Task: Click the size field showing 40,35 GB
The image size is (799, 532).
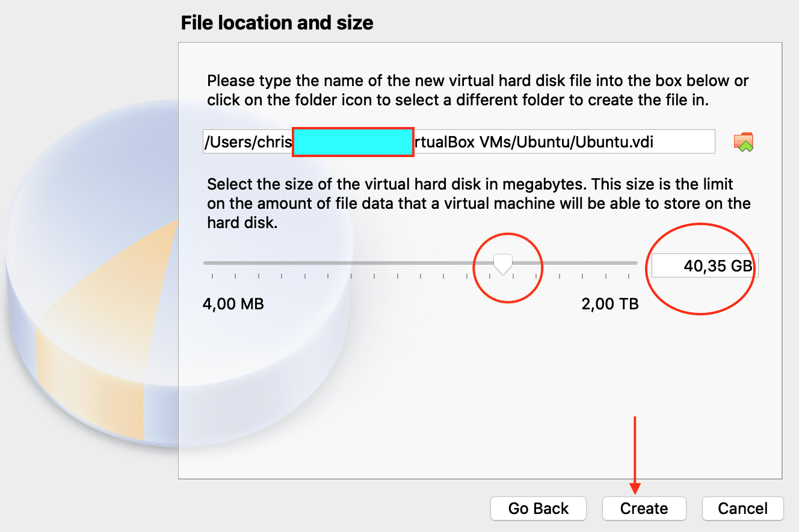Action: coord(705,265)
